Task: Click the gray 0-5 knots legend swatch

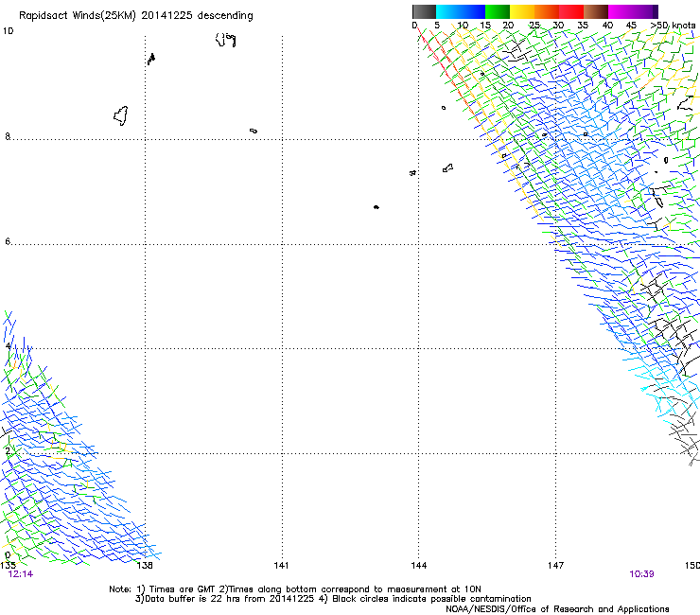Action: pos(424,11)
